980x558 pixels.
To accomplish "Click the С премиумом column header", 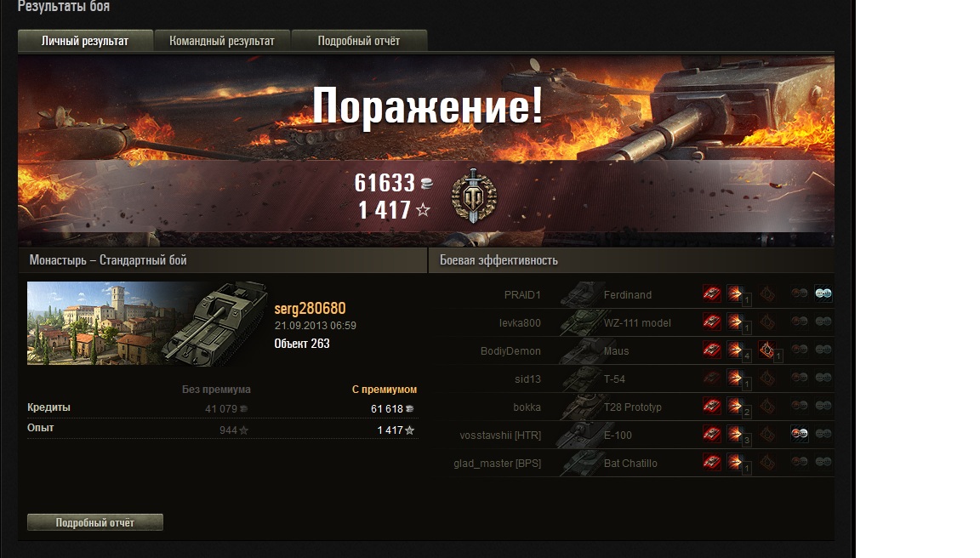I will tap(385, 390).
